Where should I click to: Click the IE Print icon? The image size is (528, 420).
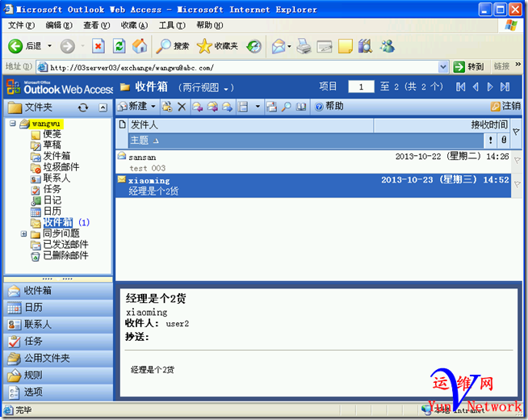[304, 46]
